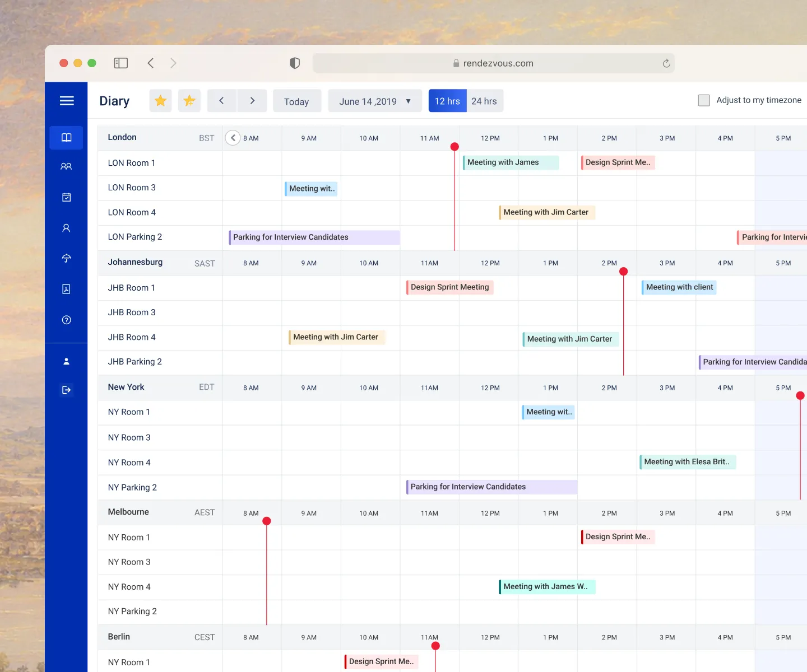Open the Diary book icon in the sidebar
This screenshot has width=807, height=672.
[x=66, y=138]
